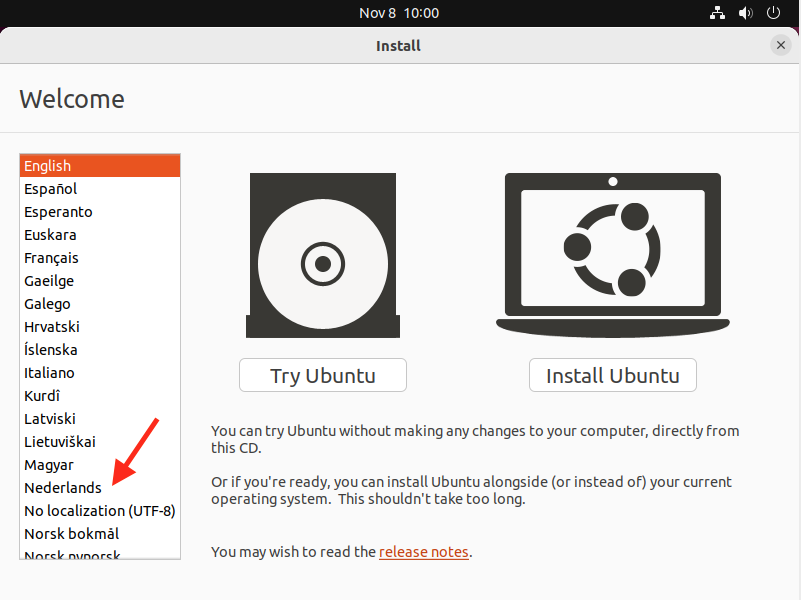Click the volume speaker icon
801x600 pixels.
tap(745, 13)
